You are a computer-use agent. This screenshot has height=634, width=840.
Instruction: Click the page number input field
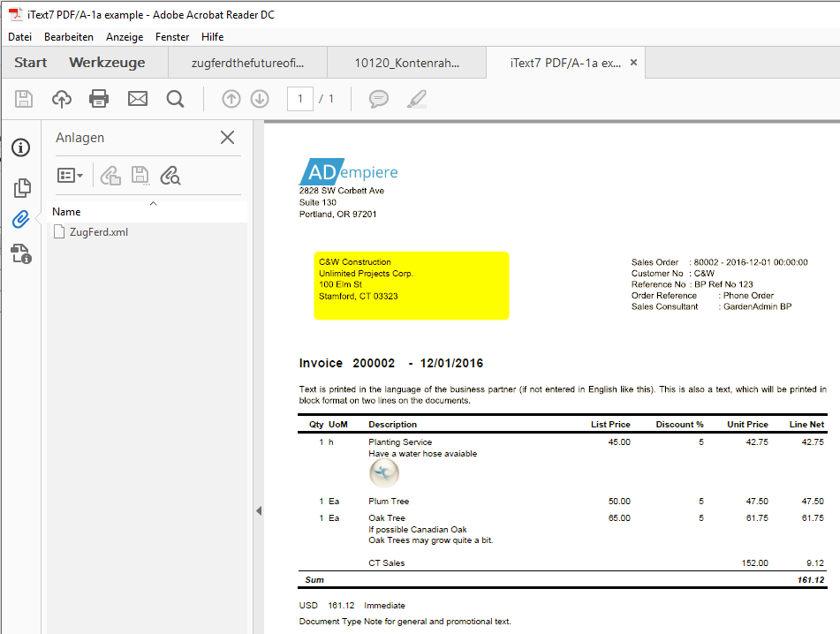pyautogui.click(x=300, y=99)
